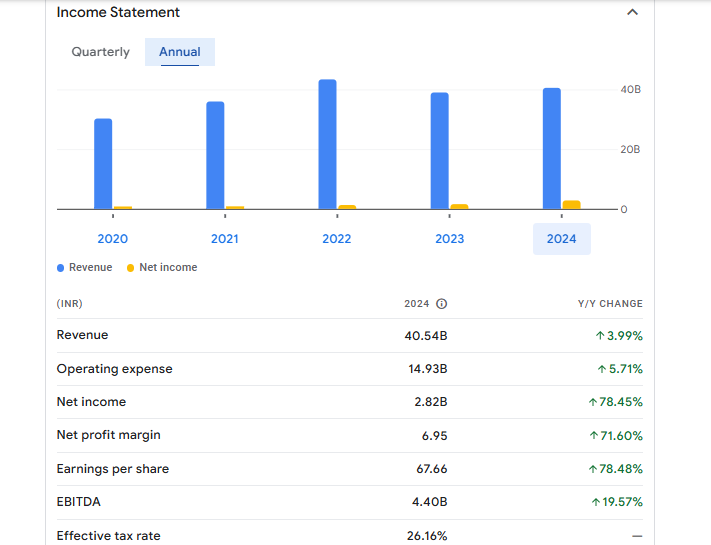Click the net profit margin value 6.95
Viewport: 711px width, 545px height.
pos(434,436)
